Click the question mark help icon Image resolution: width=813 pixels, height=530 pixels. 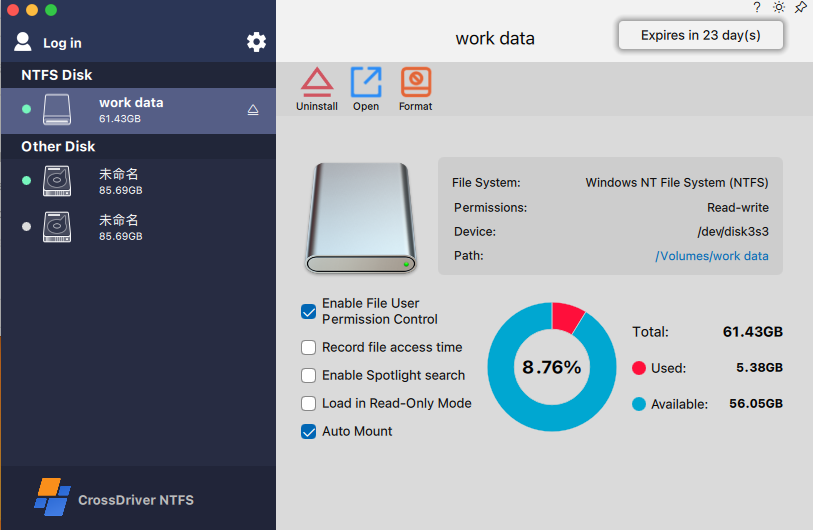click(x=757, y=7)
